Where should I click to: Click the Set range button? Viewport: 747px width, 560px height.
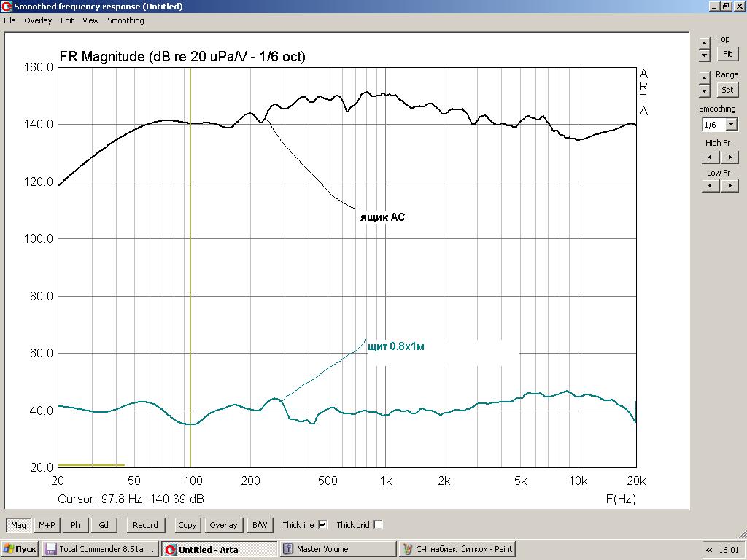tap(727, 90)
